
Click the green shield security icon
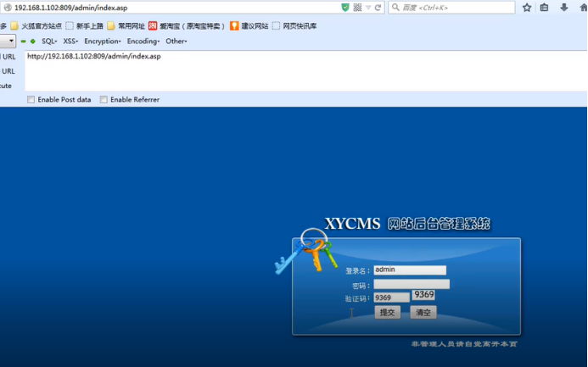tap(345, 8)
